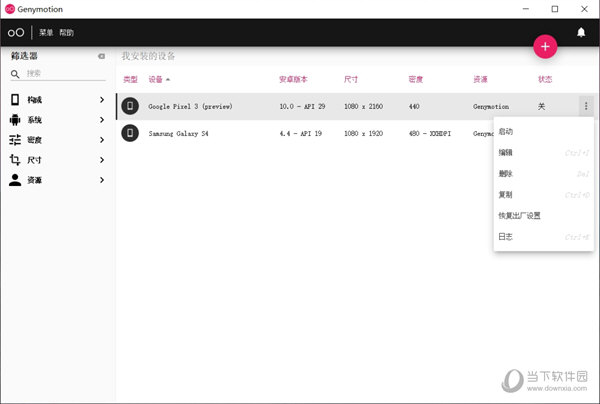Click the 1080 x 1920 size cell
The height and width of the screenshot is (404, 600).
363,134
